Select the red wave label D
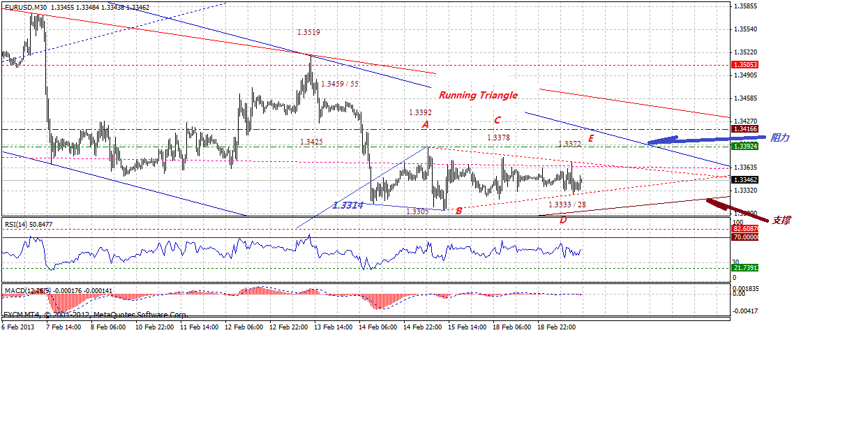Viewport: 868px width, 439px height. (562, 220)
